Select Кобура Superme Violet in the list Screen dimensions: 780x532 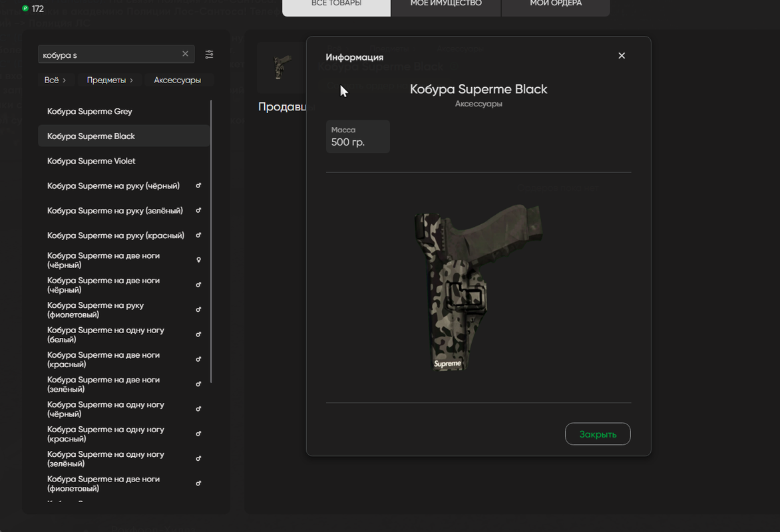(x=123, y=160)
